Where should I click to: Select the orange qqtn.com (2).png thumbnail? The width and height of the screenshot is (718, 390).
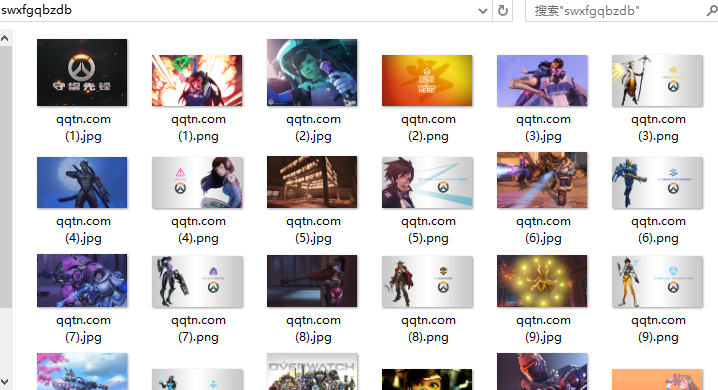pyautogui.click(x=427, y=81)
